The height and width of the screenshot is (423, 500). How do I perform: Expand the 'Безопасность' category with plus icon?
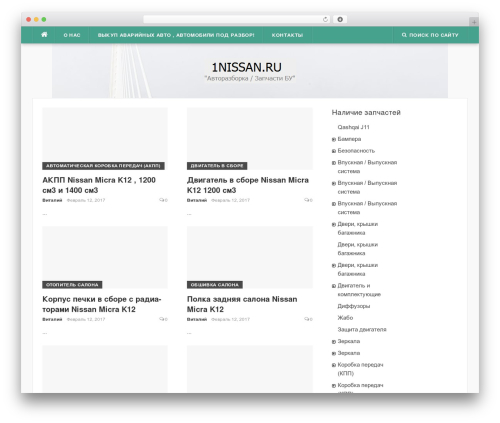pyautogui.click(x=334, y=151)
